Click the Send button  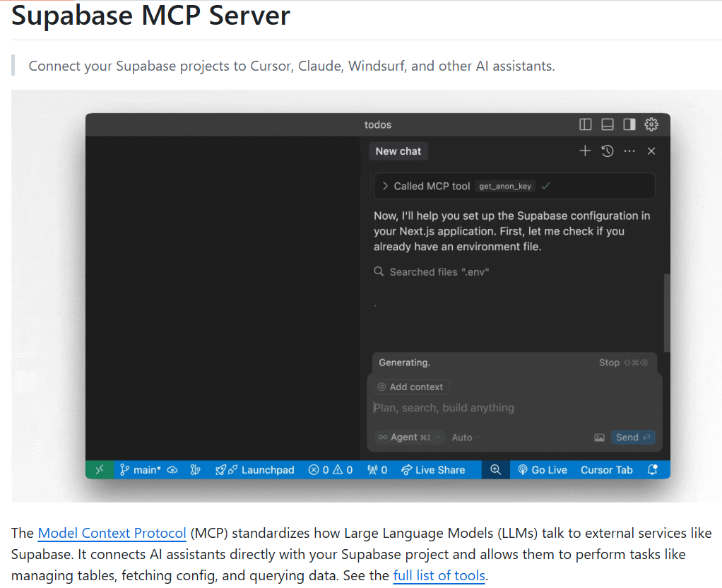pyautogui.click(x=633, y=437)
